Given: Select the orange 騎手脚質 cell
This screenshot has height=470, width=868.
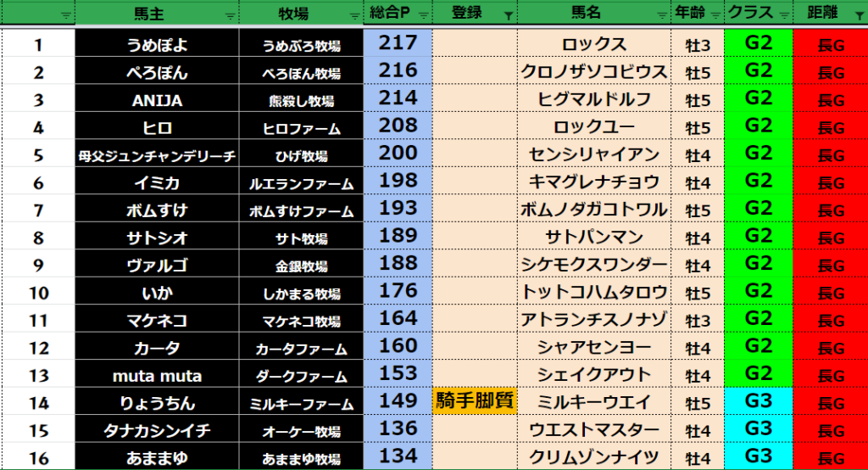Looking at the screenshot, I should [475, 401].
